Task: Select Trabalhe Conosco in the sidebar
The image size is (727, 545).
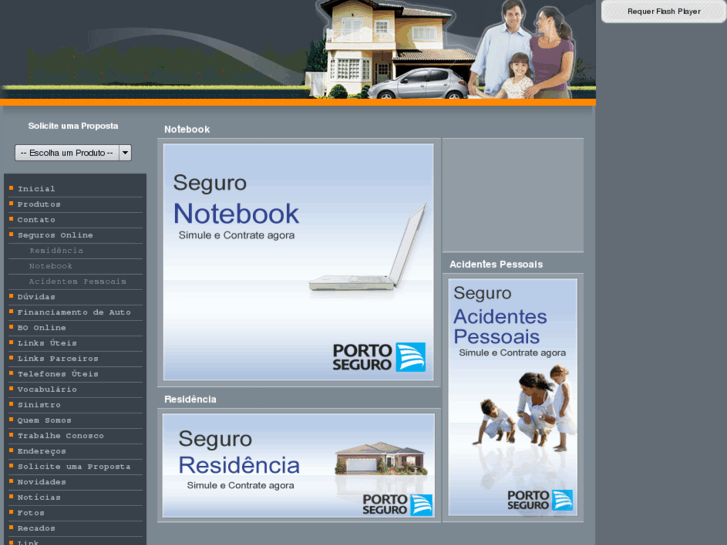Action: [61, 436]
